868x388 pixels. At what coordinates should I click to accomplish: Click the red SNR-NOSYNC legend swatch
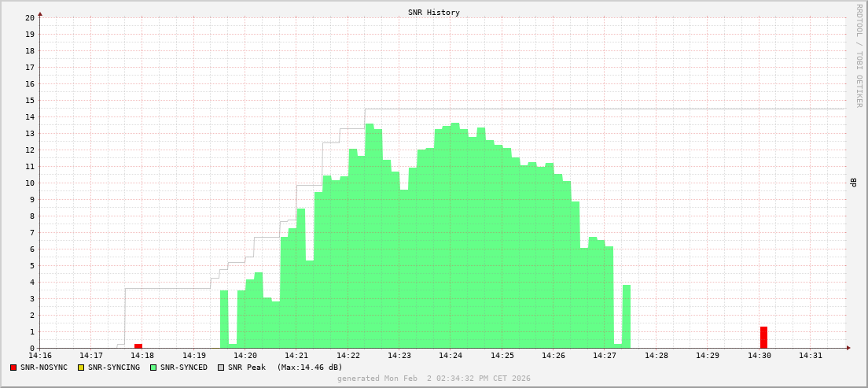13,368
